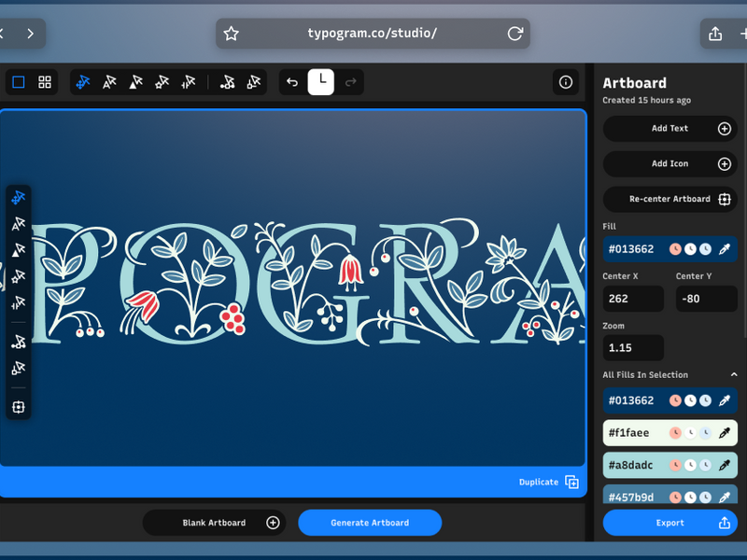Select the text cursor in left vertical toolbar

19,224
